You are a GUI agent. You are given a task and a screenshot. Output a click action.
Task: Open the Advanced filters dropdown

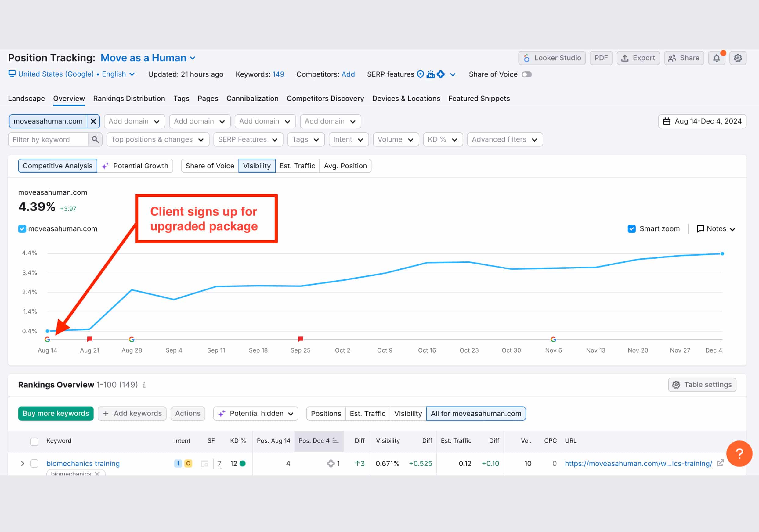tap(504, 139)
